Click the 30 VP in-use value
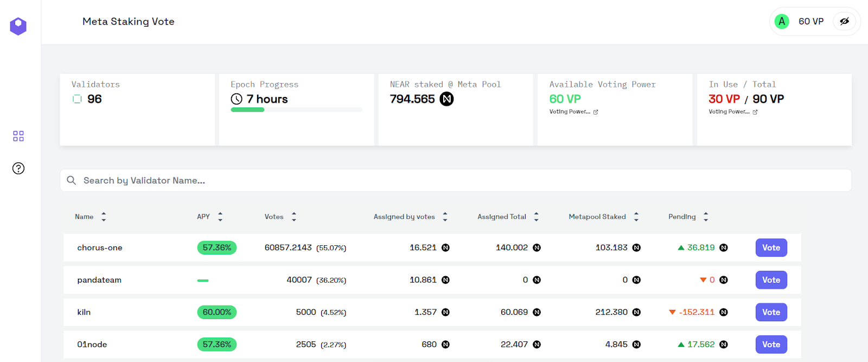The image size is (868, 362). click(x=724, y=99)
